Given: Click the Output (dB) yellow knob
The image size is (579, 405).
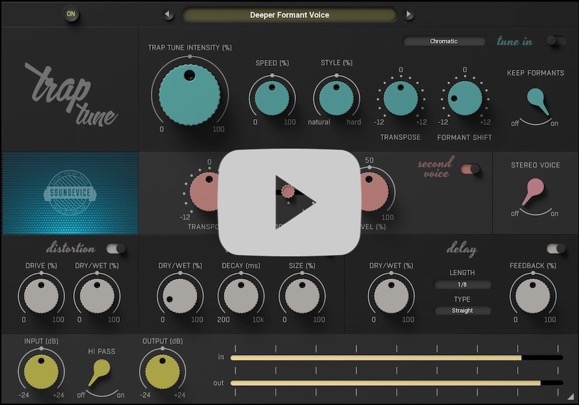Looking at the screenshot, I should click(162, 372).
